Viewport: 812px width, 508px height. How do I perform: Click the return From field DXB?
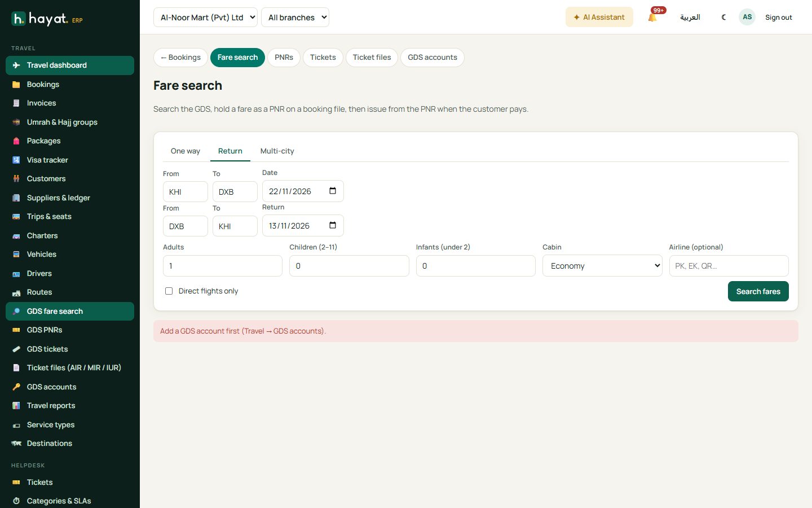[186, 226]
